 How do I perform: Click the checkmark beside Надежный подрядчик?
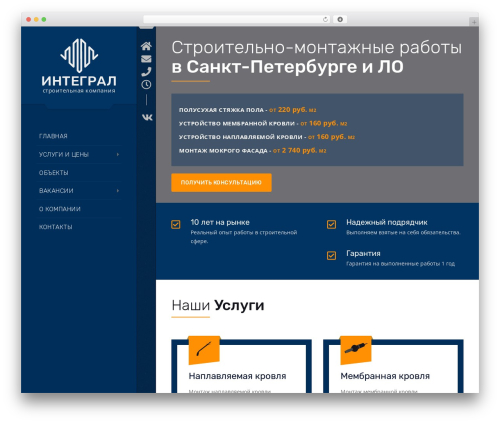click(331, 224)
